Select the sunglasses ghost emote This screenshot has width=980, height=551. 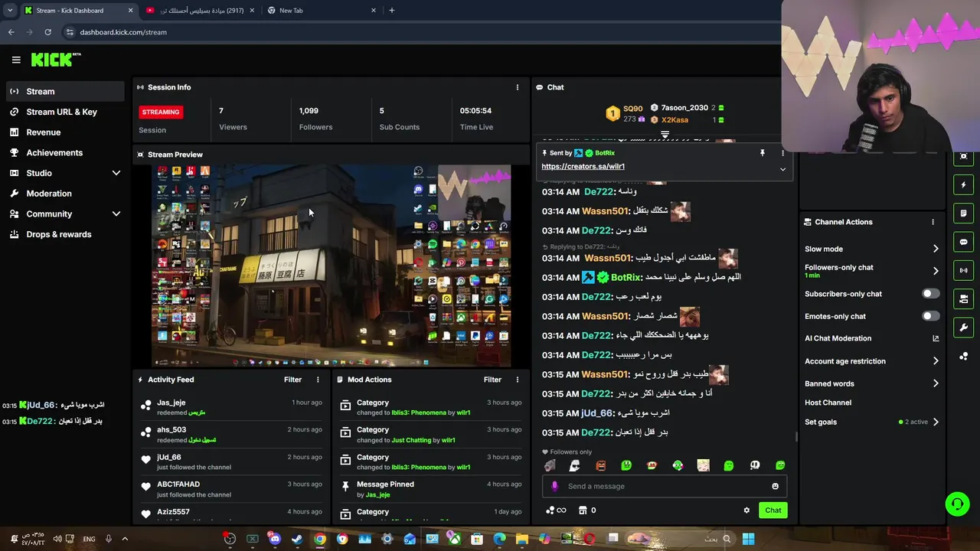pos(575,465)
